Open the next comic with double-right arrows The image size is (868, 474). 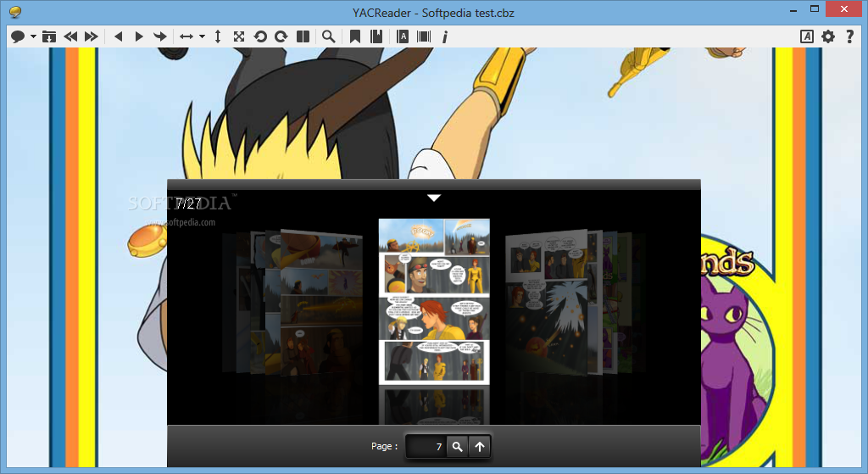tap(92, 36)
